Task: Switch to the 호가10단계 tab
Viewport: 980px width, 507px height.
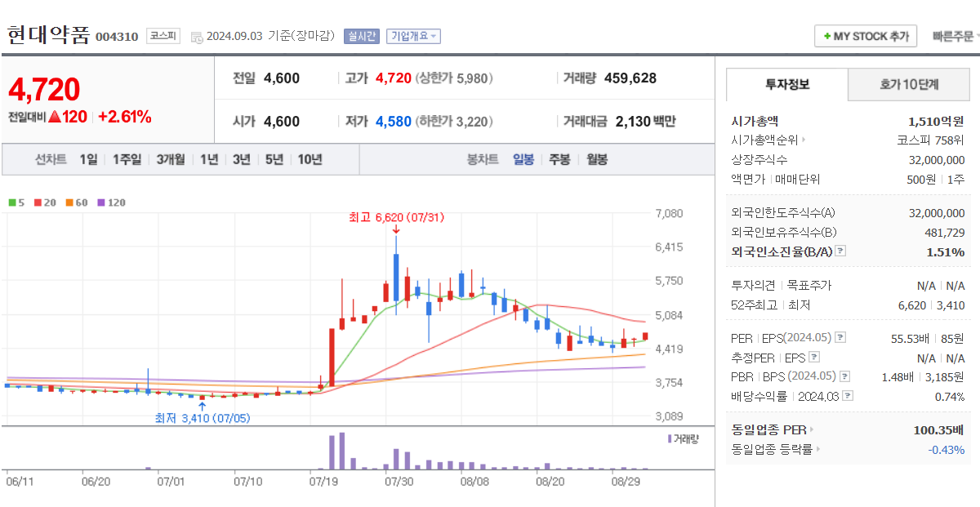Action: pos(909,84)
